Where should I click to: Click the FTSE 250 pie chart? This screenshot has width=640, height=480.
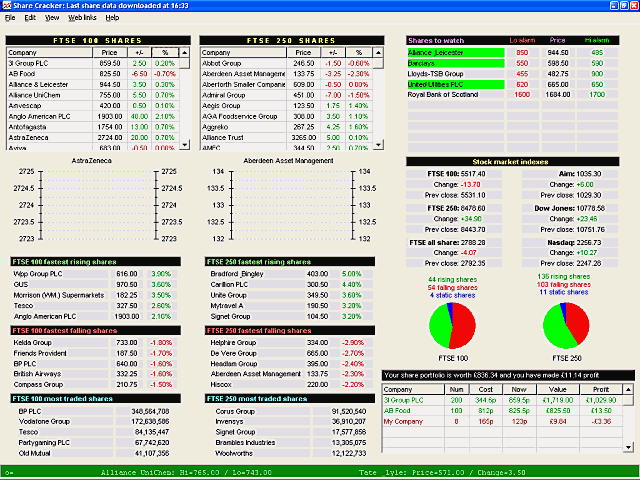point(566,326)
